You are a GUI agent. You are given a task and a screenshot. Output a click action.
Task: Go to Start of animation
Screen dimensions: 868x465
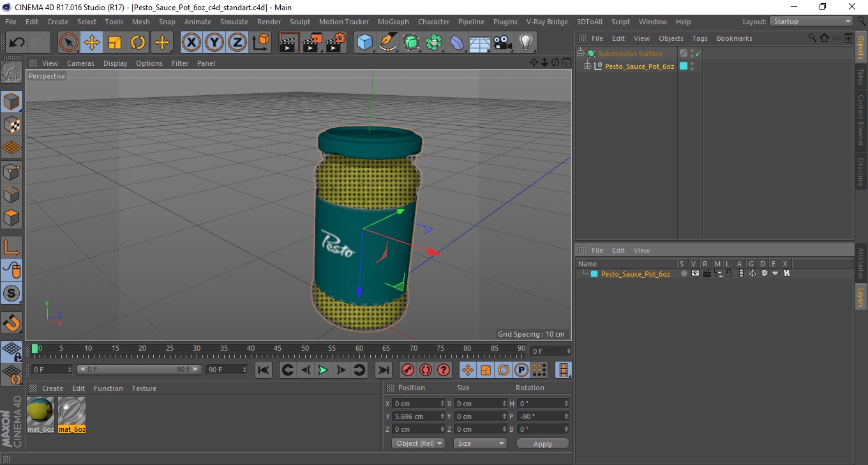(264, 370)
